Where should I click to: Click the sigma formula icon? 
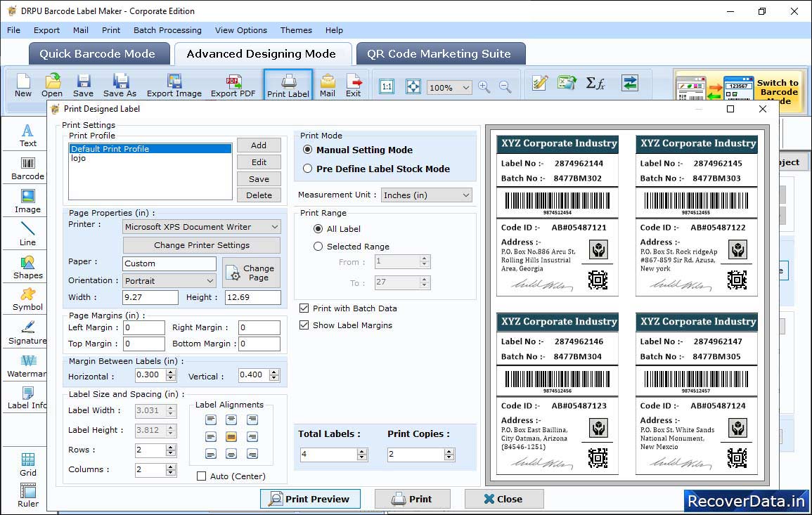[x=595, y=83]
